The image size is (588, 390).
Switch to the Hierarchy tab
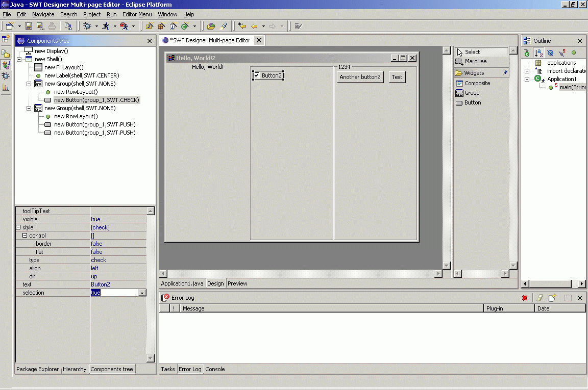[x=75, y=369]
